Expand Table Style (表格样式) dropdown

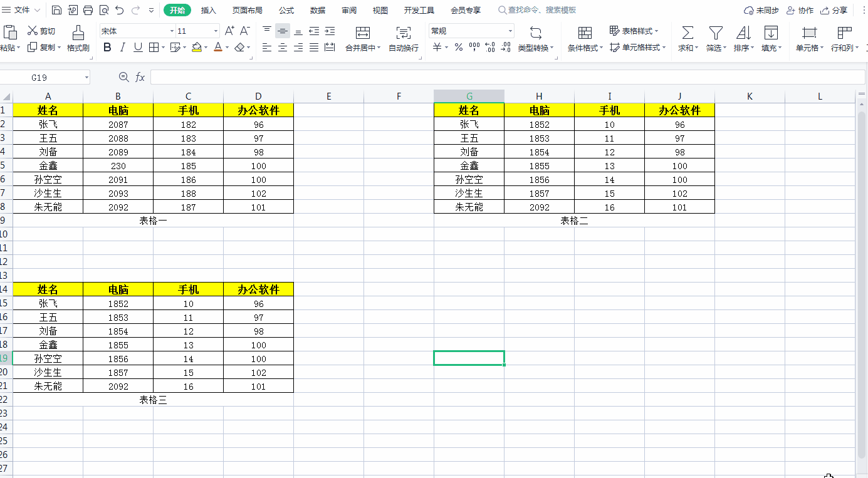pos(656,31)
